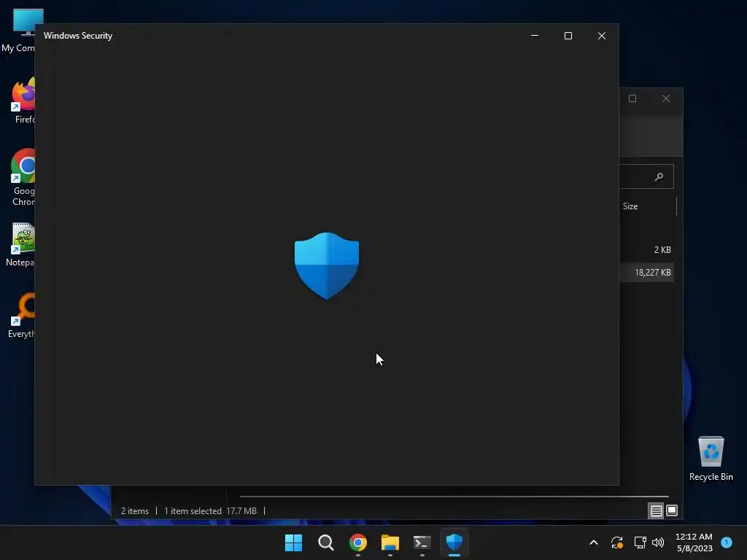The width and height of the screenshot is (747, 560).
Task: Select the 2 KB file row
Action: 646,249
